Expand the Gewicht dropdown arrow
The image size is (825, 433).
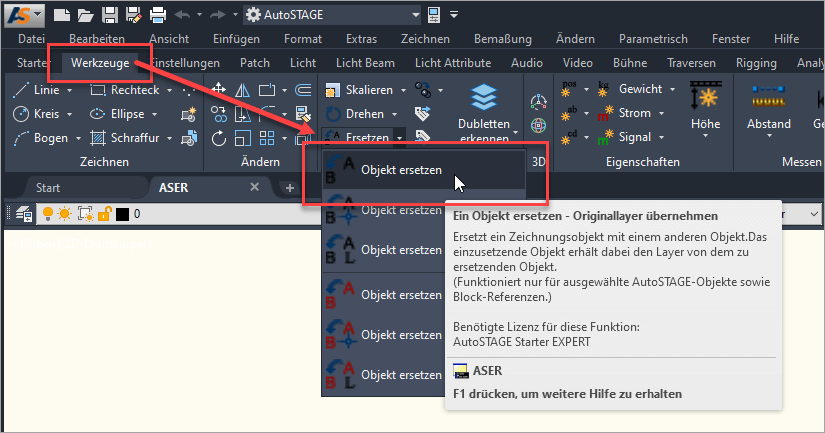coord(672,89)
